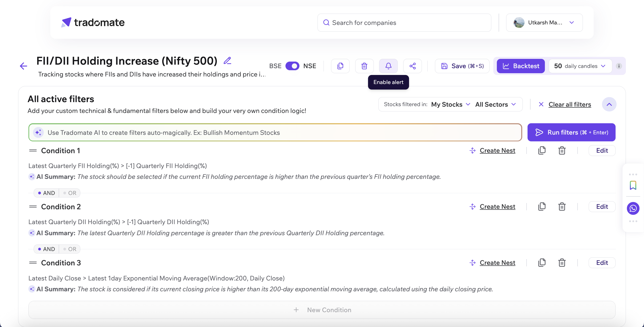Screen dimensions: 644x327
Task: Duplicate the screener with the header copy icon
Action: (x=340, y=66)
